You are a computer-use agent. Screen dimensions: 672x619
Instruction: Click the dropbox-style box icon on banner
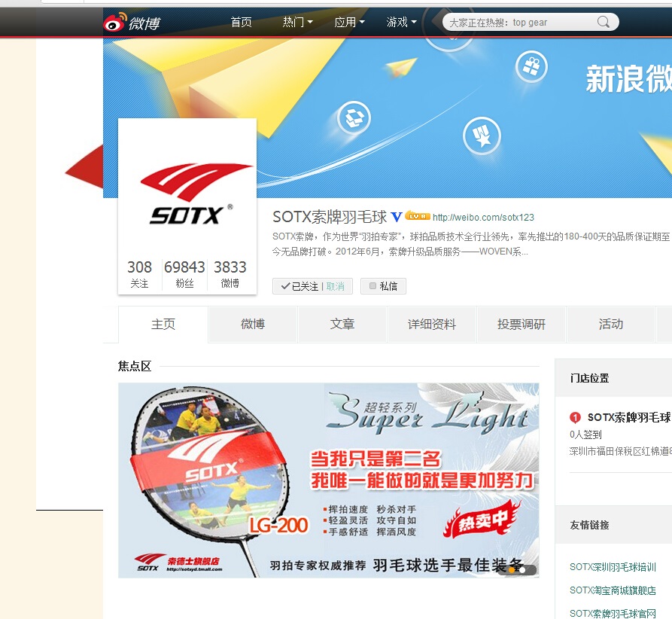point(354,117)
